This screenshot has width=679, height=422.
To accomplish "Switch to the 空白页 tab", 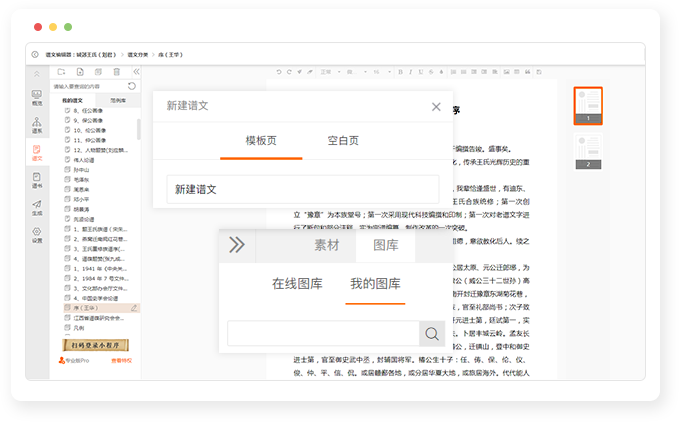I will click(x=343, y=141).
